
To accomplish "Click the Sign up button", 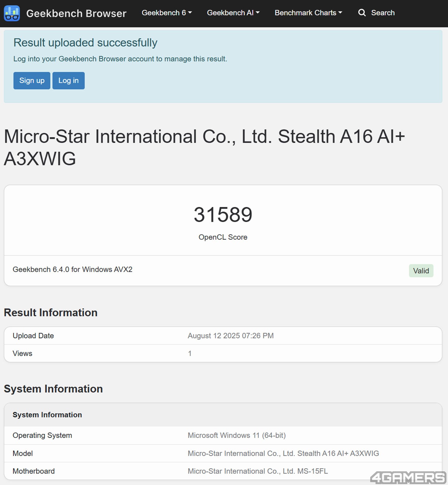I will point(32,81).
